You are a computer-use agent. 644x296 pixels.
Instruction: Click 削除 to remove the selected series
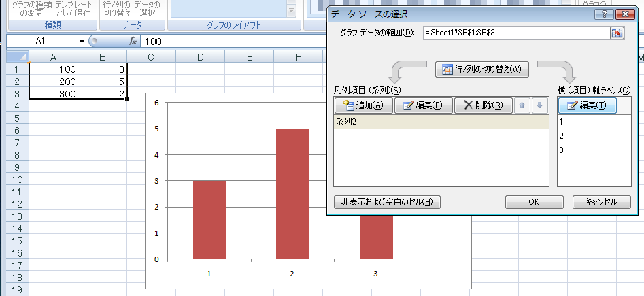(x=483, y=105)
